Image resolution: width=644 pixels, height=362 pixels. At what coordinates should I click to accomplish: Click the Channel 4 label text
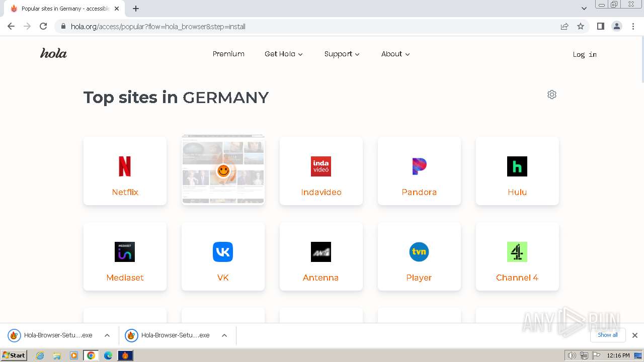[517, 278]
